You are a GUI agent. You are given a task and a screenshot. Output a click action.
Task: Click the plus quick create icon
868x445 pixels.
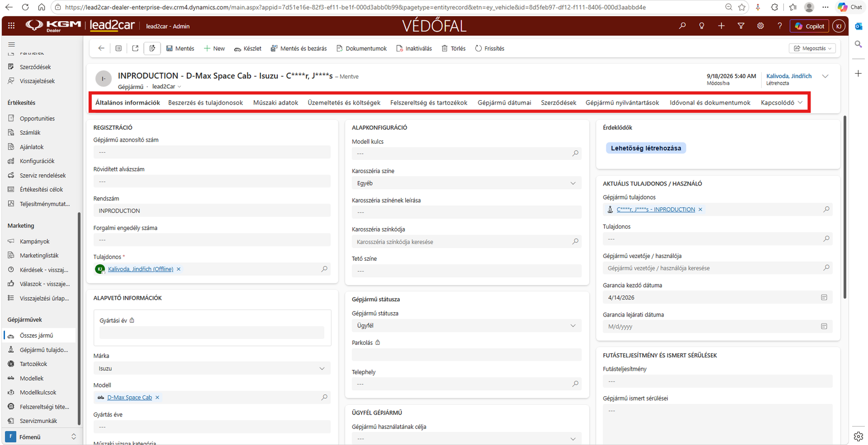coord(722,25)
